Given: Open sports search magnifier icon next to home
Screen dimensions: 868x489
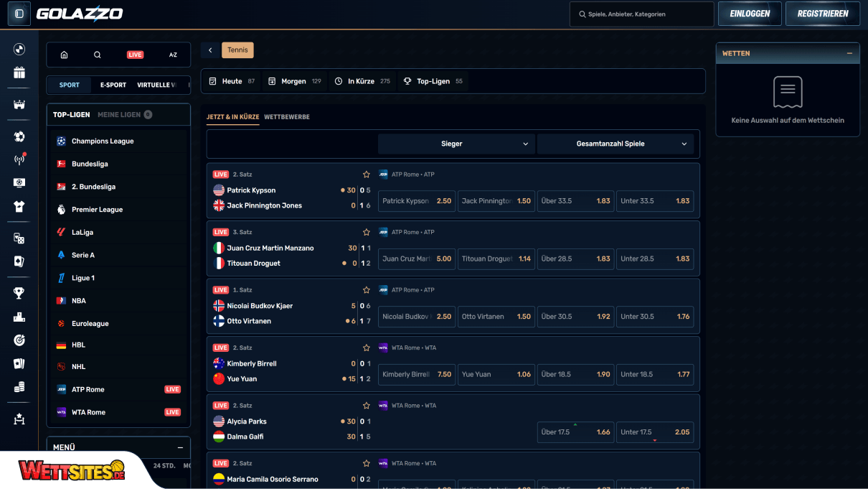Looking at the screenshot, I should 98,55.
